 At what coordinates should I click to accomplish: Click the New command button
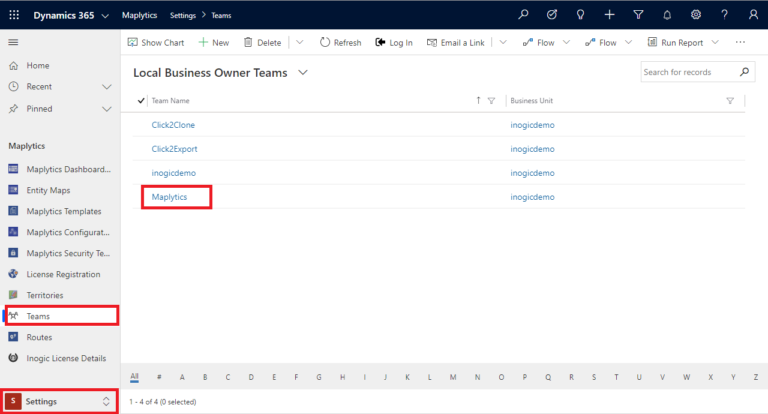pos(214,43)
